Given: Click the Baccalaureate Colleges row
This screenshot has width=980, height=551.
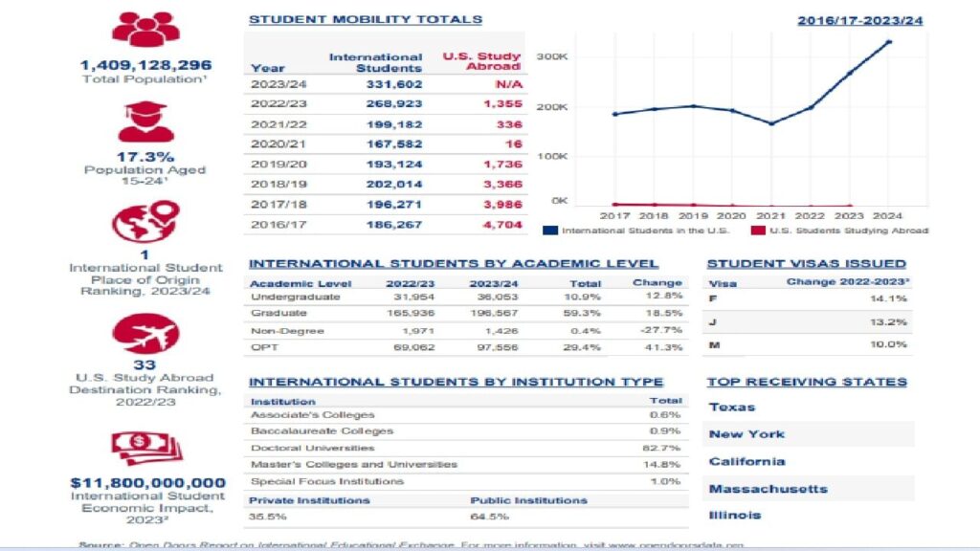Looking at the screenshot, I should pyautogui.click(x=466, y=431).
